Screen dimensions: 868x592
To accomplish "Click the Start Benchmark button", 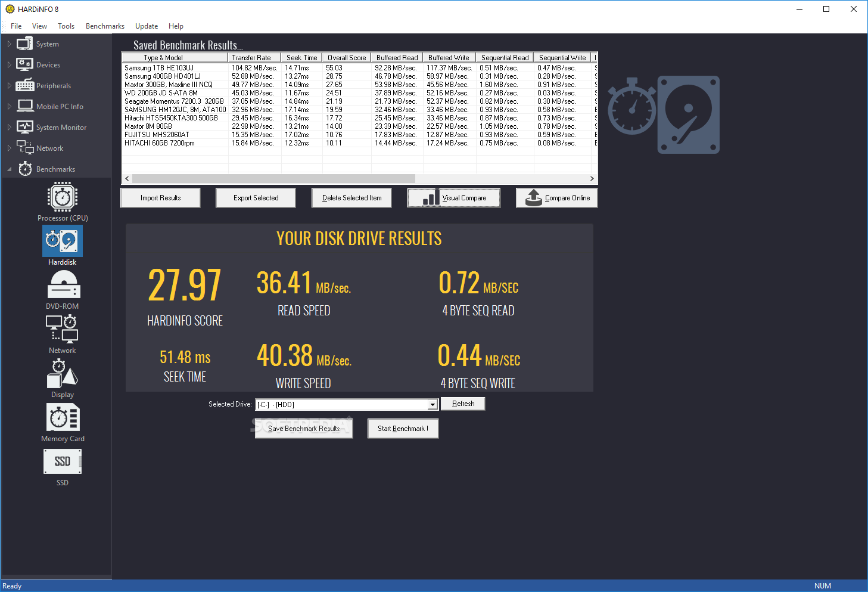I will pyautogui.click(x=403, y=429).
